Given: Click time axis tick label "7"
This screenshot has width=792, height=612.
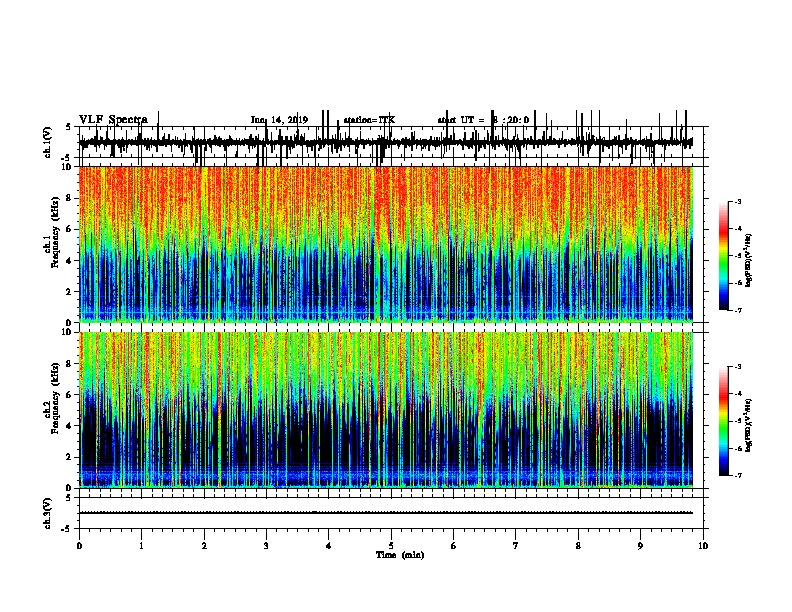Looking at the screenshot, I should tap(516, 546).
